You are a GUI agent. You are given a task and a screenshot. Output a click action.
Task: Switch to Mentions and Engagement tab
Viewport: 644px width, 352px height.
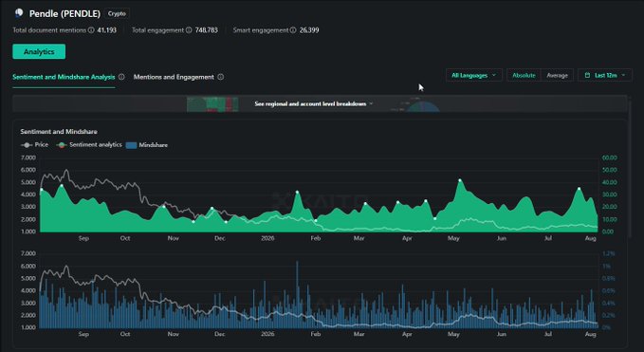[174, 77]
